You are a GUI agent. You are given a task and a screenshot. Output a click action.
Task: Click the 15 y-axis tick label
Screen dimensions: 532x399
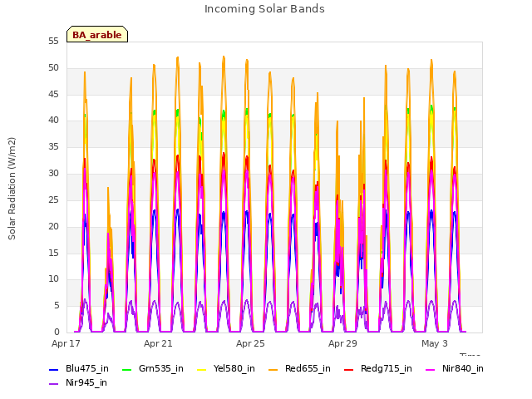(x=53, y=253)
